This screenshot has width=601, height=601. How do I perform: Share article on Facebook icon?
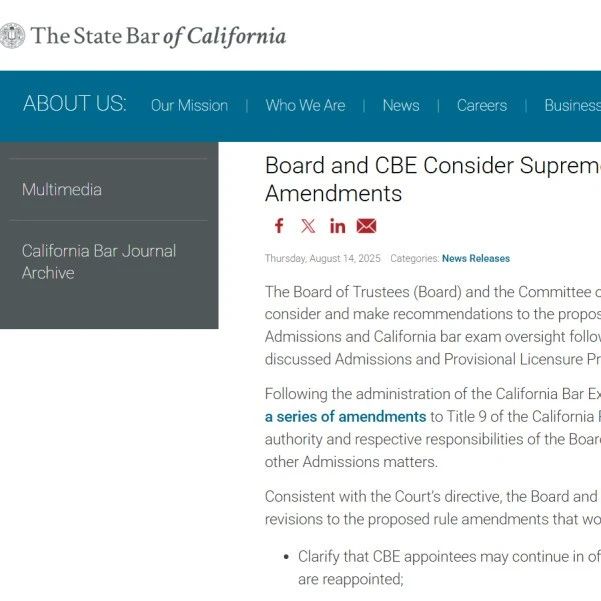[x=279, y=226]
